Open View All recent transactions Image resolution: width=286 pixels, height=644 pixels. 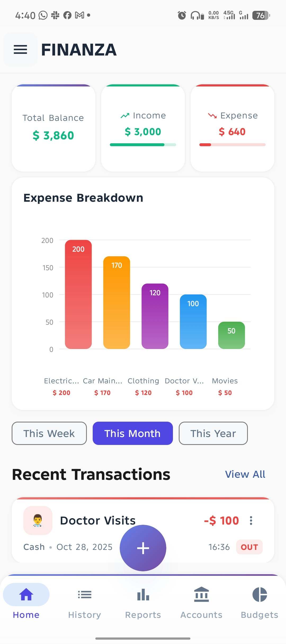tap(245, 474)
